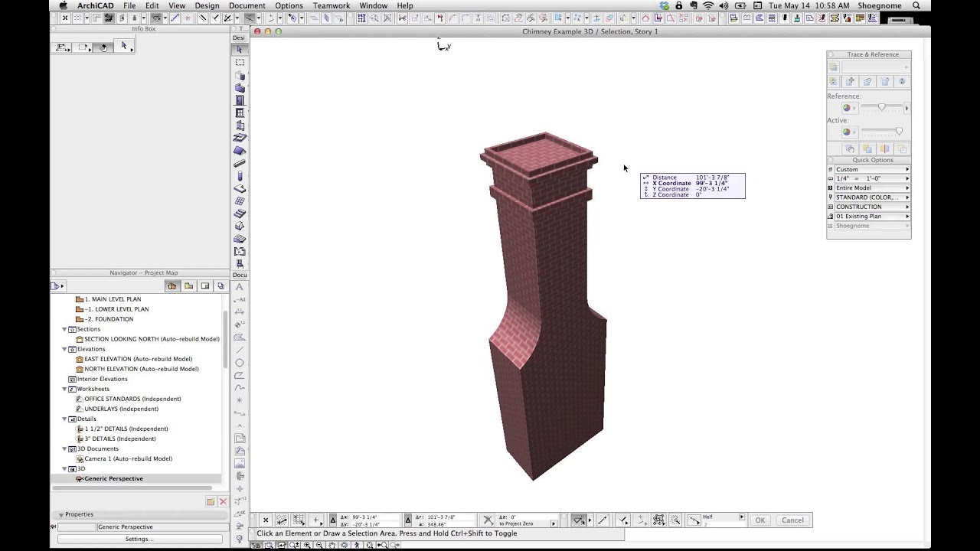
Task: Click the volume icon in menu bar
Action: pos(724,6)
